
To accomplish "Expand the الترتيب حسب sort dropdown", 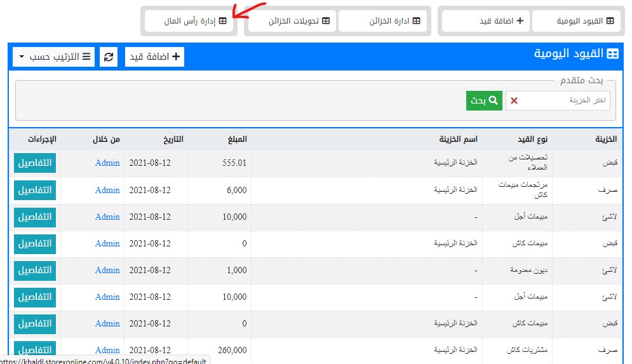I will point(53,57).
